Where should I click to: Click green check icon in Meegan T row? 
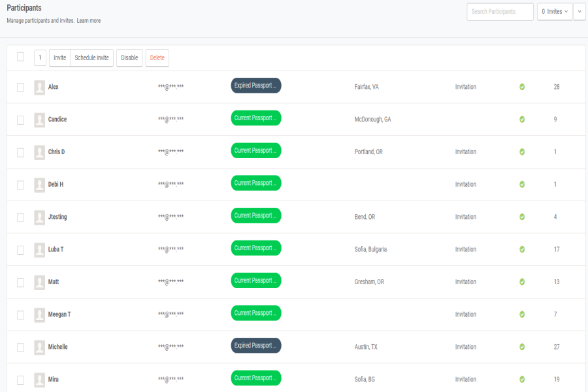(522, 314)
